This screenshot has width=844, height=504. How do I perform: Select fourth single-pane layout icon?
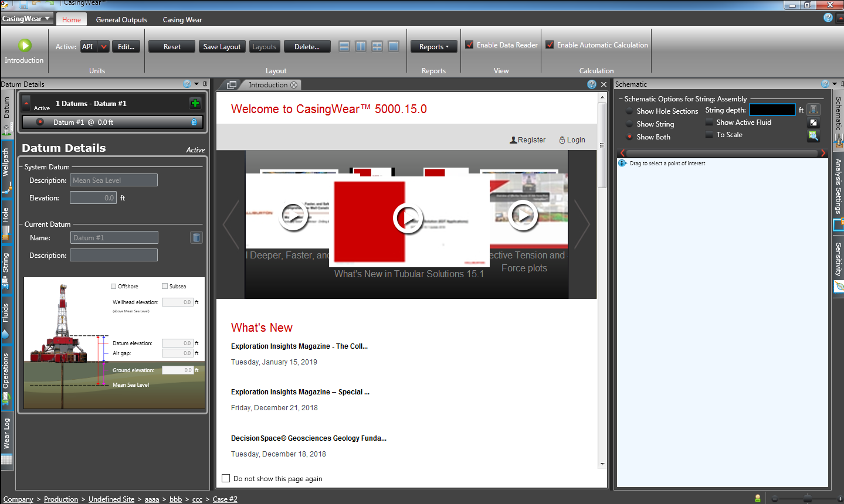[394, 46]
